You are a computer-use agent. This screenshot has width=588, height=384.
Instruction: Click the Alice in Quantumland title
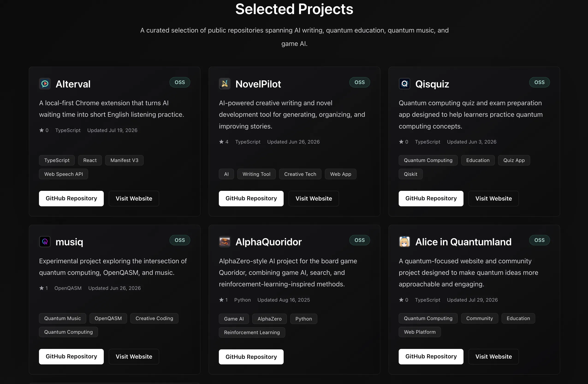463,242
